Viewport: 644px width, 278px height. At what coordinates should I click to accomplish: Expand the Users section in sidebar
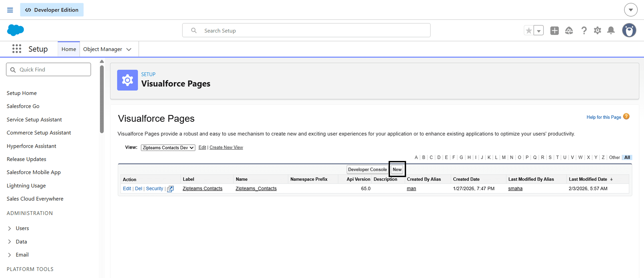point(10,228)
